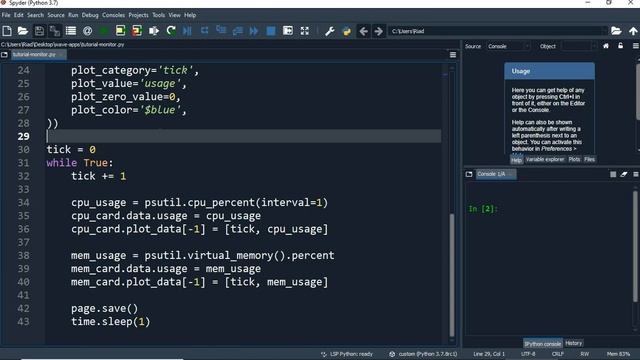Open the Help pane options menu

pos(636,46)
